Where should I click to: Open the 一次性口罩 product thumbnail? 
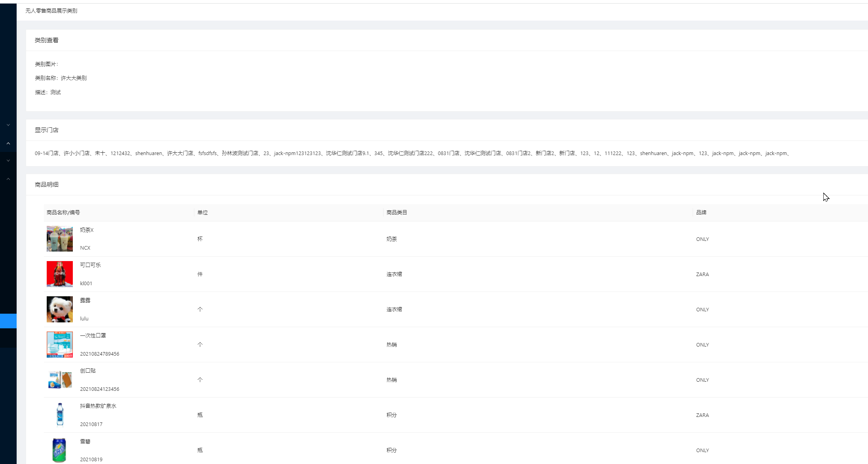[60, 345]
